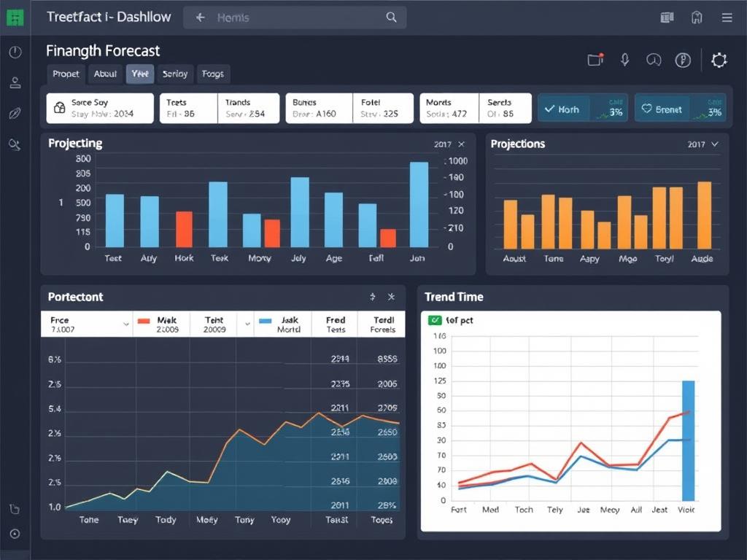Click the user profile icon in the sidebar

(15, 84)
